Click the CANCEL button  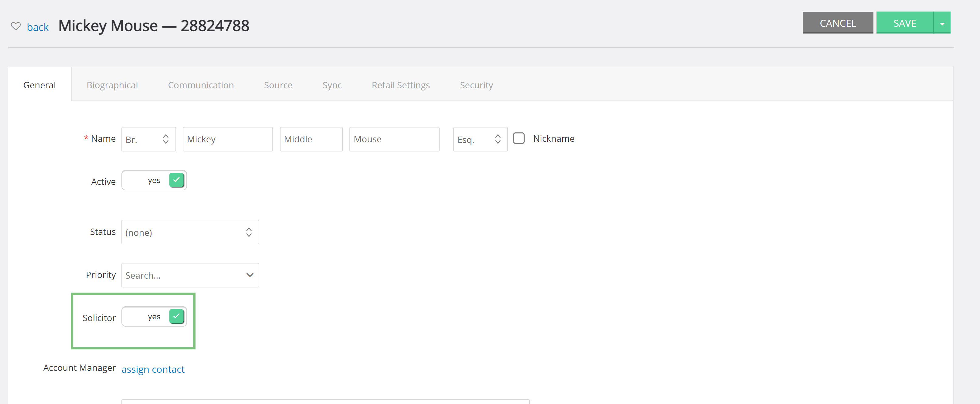(838, 23)
